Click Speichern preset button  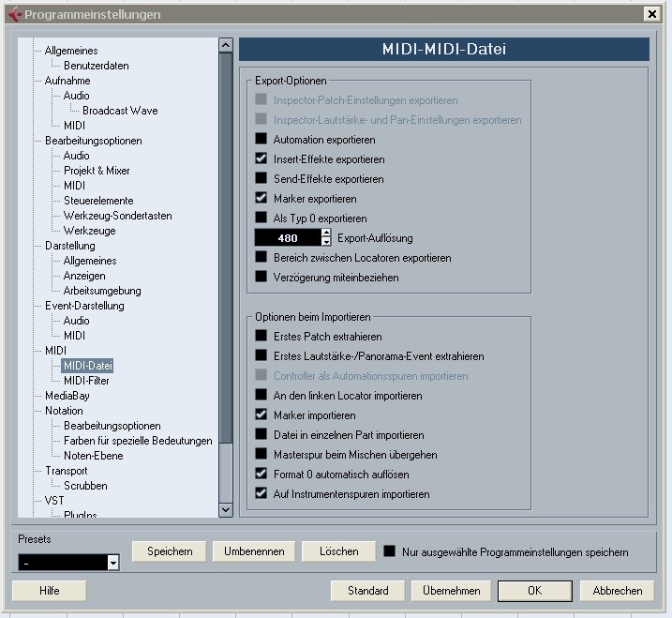170,551
